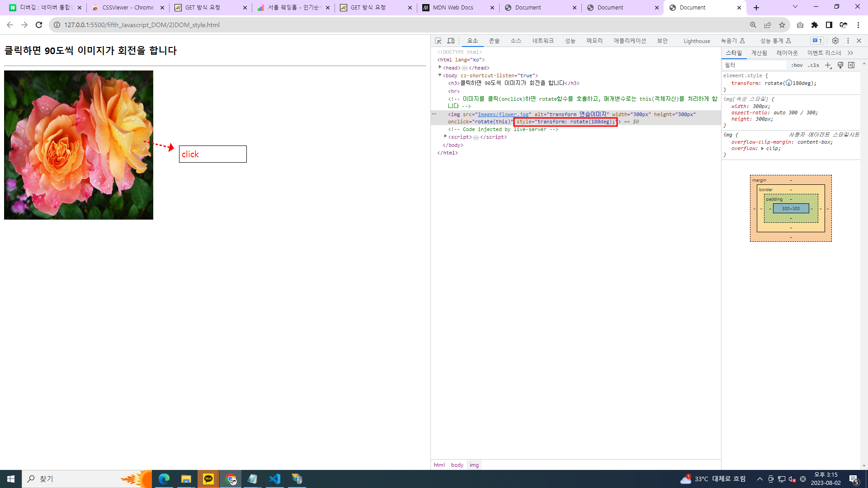Viewport: 868px width, 488px height.
Task: Collapse the body element node
Action: click(x=439, y=75)
